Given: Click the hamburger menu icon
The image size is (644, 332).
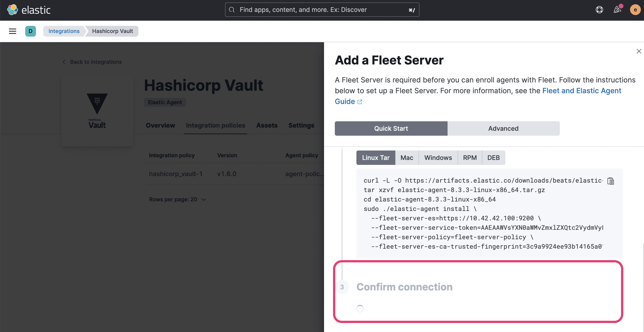Looking at the screenshot, I should click(x=11, y=31).
